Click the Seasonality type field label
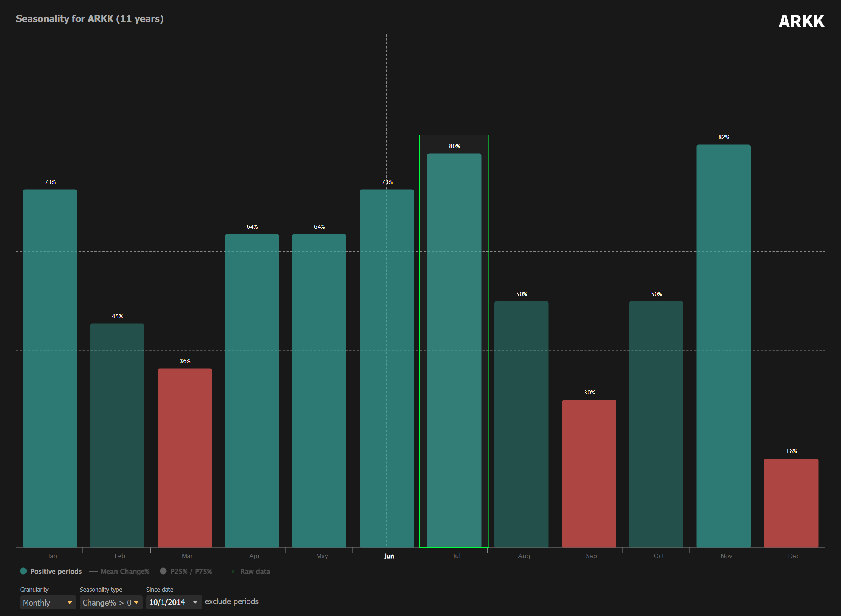841x616 pixels. (x=101, y=590)
